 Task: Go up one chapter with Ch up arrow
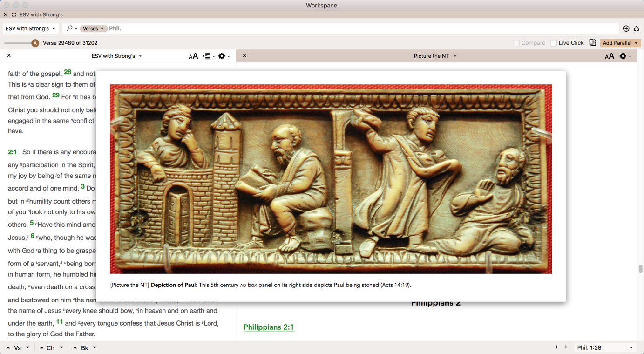click(x=41, y=347)
